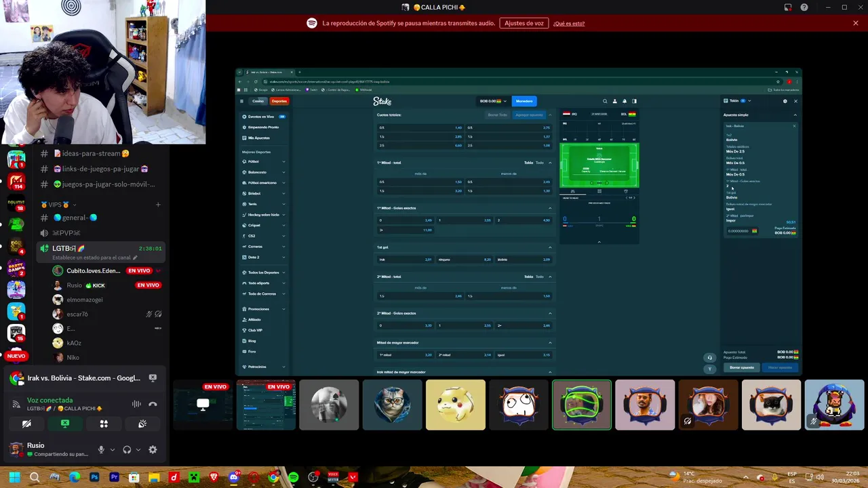Open headphone output options arrow
868x488 pixels.
138,449
